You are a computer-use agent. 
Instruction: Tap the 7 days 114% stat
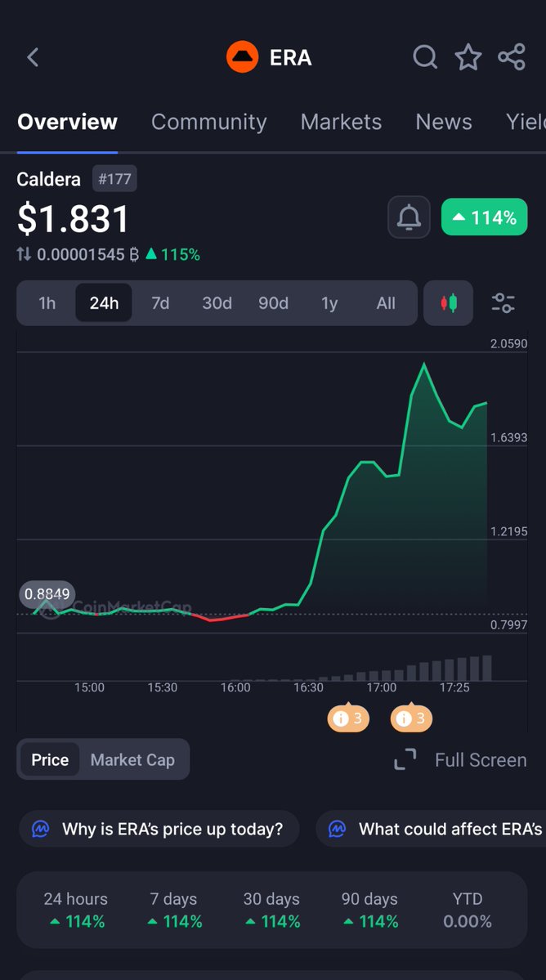point(174,910)
